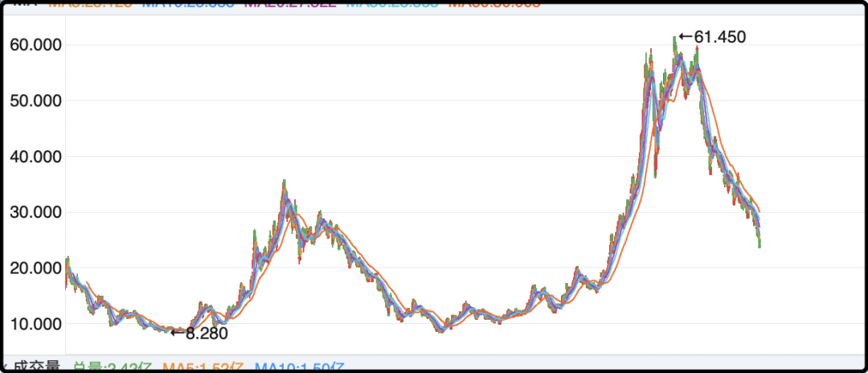Click the green 总量 total volume readout
Screen dimensions: 868x373
coord(113,367)
